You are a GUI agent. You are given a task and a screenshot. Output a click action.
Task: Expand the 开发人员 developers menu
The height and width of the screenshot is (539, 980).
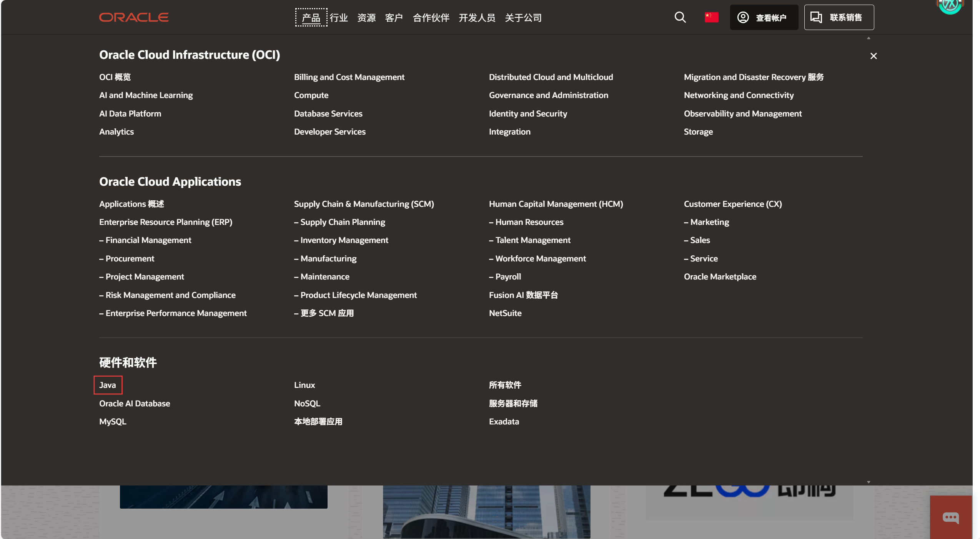pos(477,18)
